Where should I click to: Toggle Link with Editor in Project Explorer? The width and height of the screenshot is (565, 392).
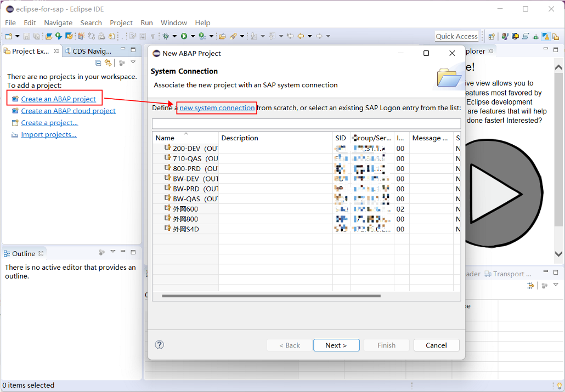108,63
